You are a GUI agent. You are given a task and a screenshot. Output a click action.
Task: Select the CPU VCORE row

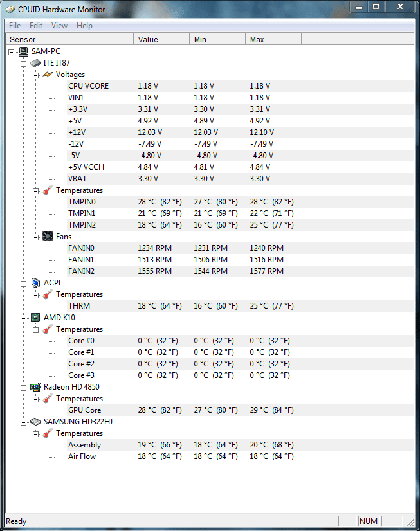[240, 86]
